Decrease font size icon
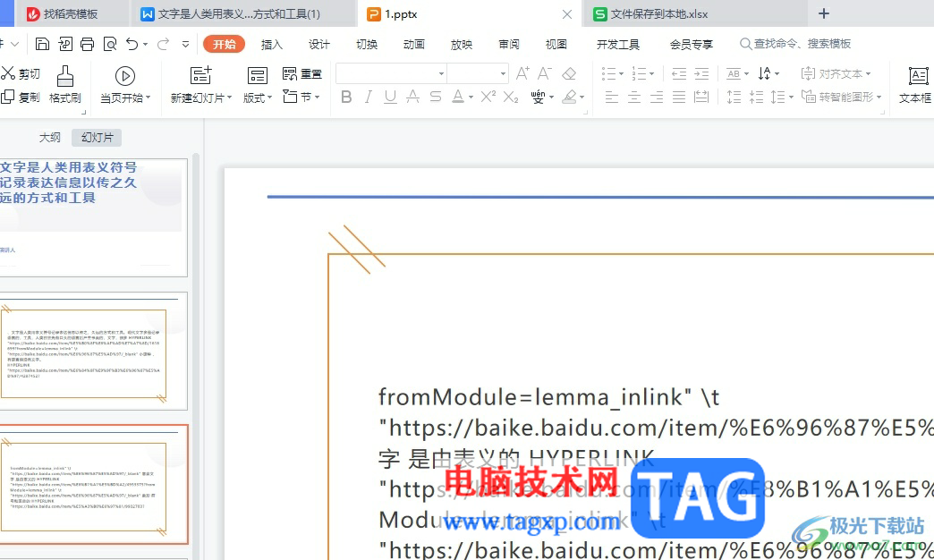This screenshot has height=560, width=934. pyautogui.click(x=545, y=73)
